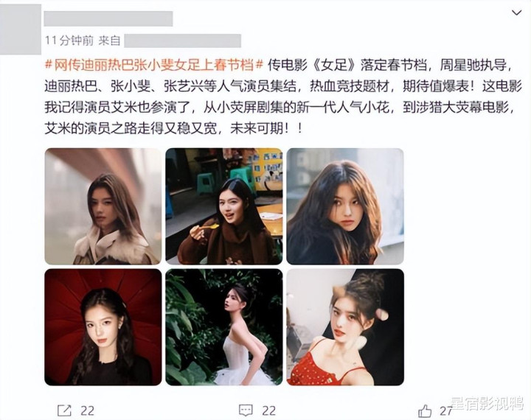
Task: Like the post with thumbs-up icon
Action: pyautogui.click(x=425, y=411)
